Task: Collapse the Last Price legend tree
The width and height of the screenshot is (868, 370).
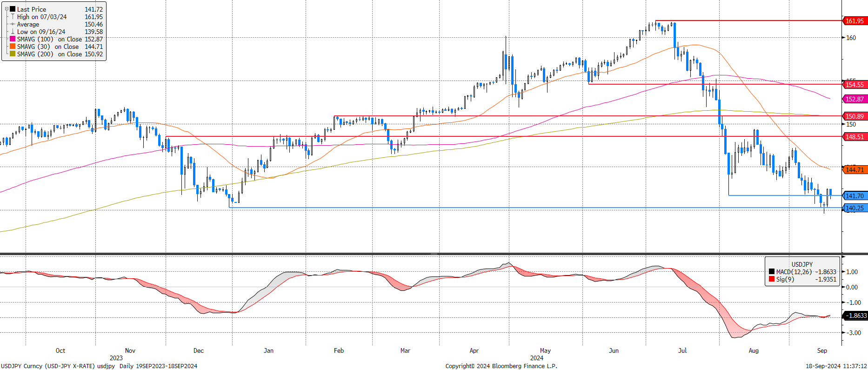Action: pyautogui.click(x=7, y=9)
